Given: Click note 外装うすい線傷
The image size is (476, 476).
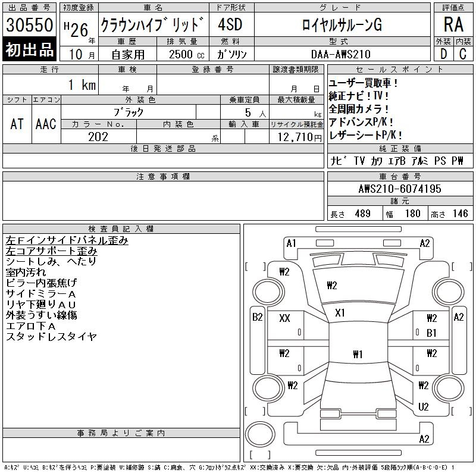Looking at the screenshot, I should pos(41,315).
